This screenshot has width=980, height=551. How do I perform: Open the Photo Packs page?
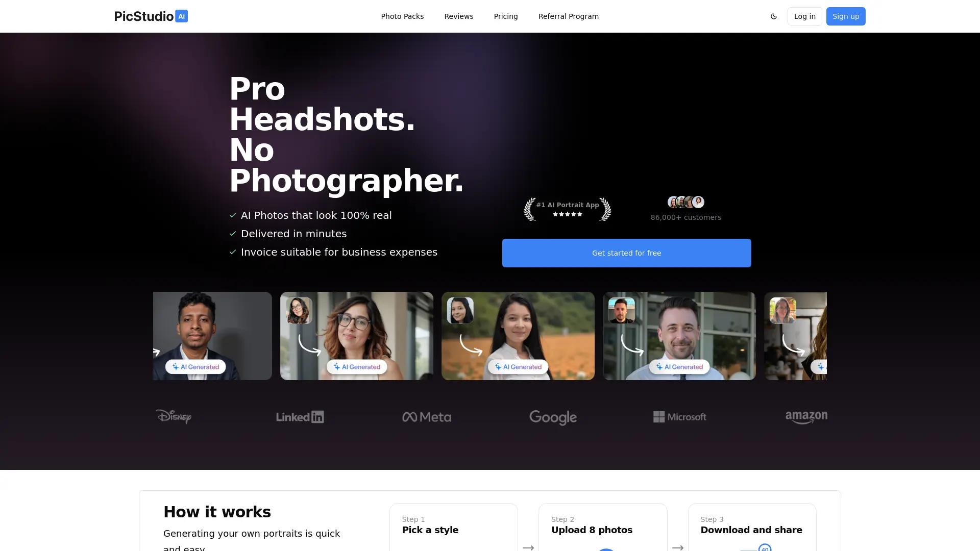pyautogui.click(x=402, y=16)
